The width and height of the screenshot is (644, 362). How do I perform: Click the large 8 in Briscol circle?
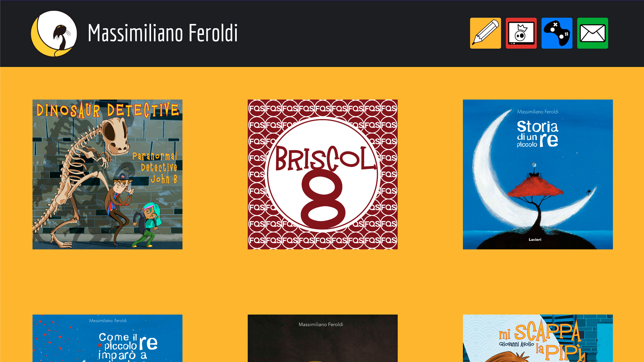pyautogui.click(x=323, y=199)
